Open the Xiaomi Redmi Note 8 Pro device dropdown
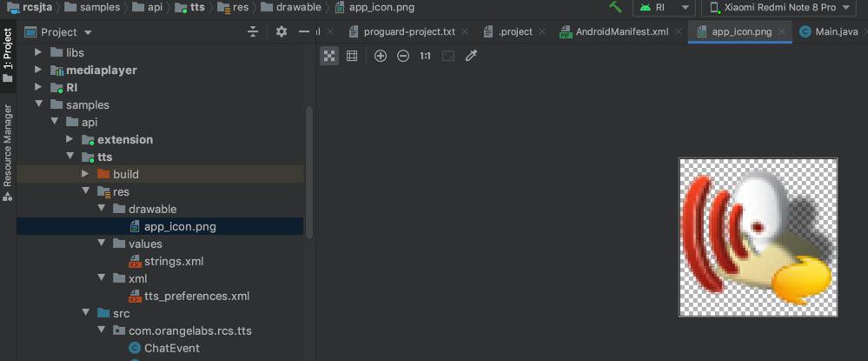 779,7
